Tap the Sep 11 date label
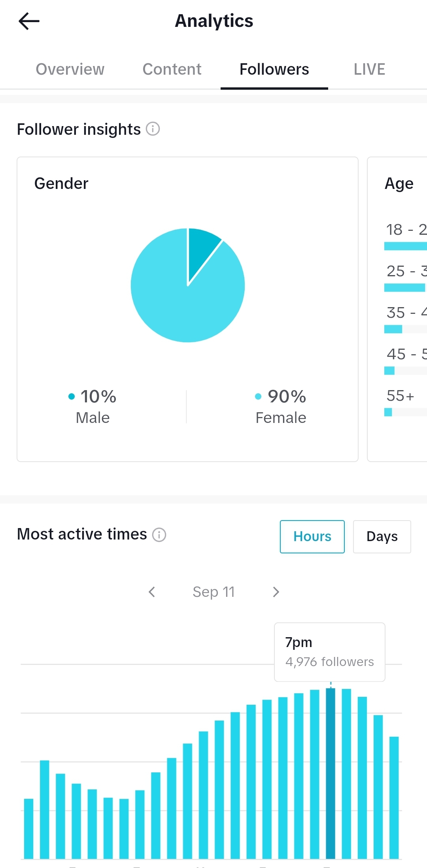427x868 pixels. pos(214,592)
